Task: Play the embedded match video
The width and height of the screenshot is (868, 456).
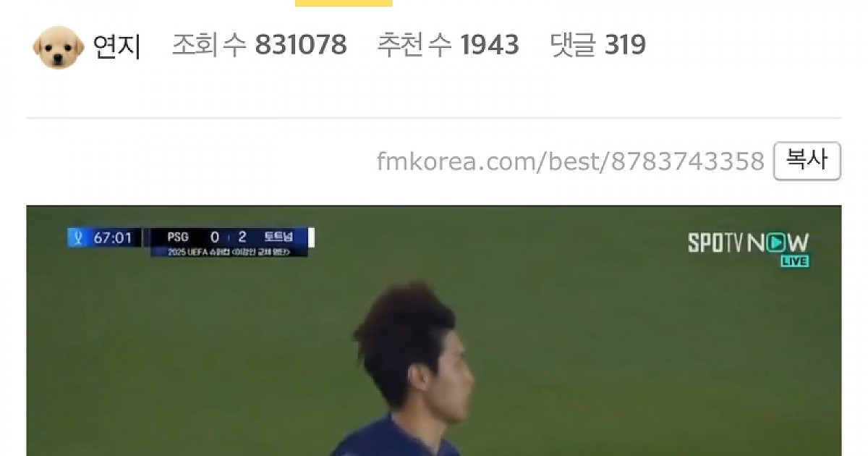Action: pyautogui.click(x=434, y=331)
